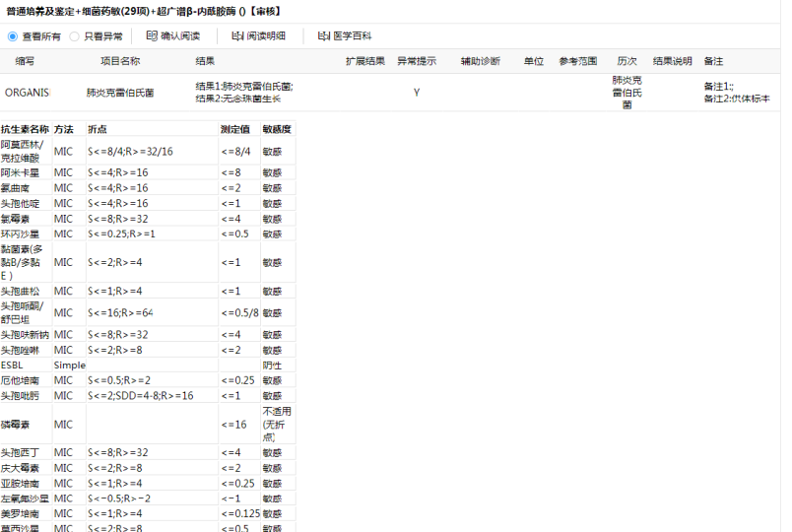Click the 确认阅读 (confirm read) icon

click(152, 36)
